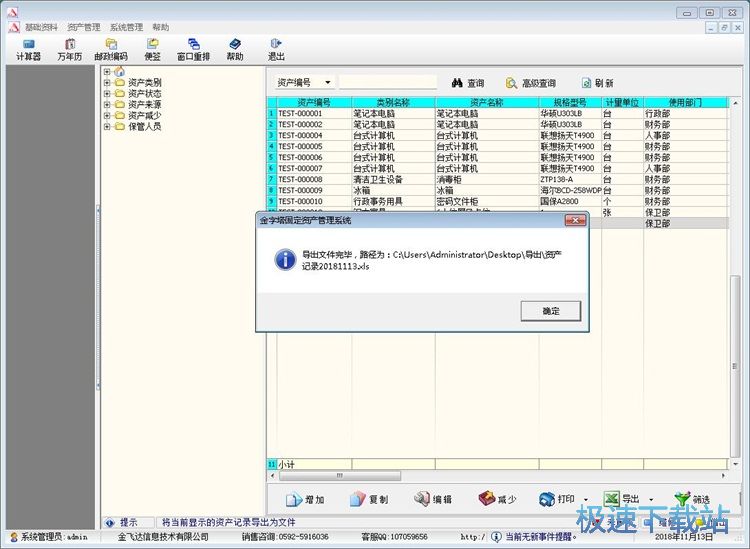
Task: Expand the 资产类别 tree node
Action: [107, 83]
